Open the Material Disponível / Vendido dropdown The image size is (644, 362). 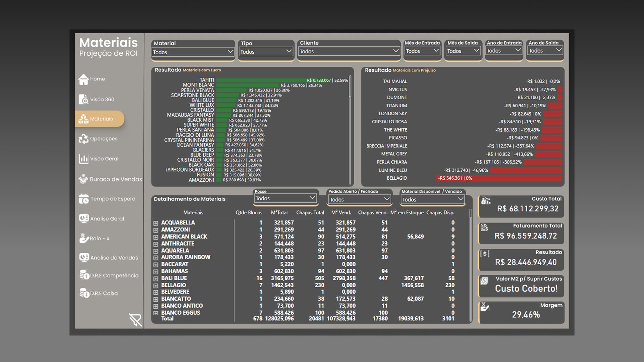click(x=433, y=199)
